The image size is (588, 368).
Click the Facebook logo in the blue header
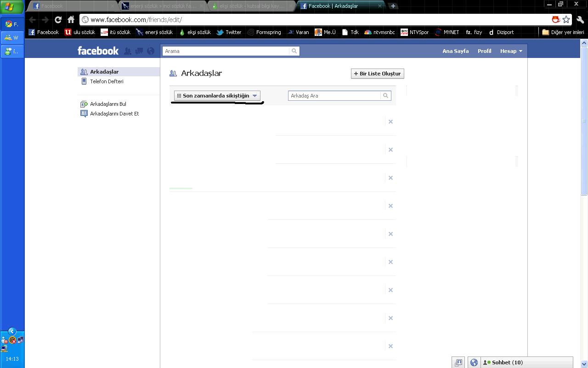(x=98, y=51)
